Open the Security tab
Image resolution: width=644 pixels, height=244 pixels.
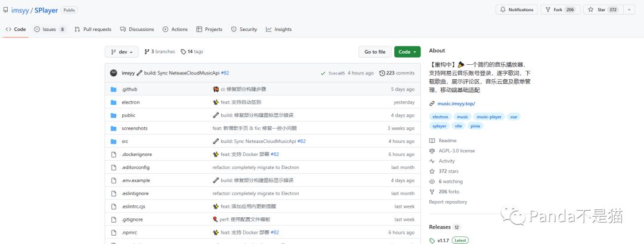point(244,29)
